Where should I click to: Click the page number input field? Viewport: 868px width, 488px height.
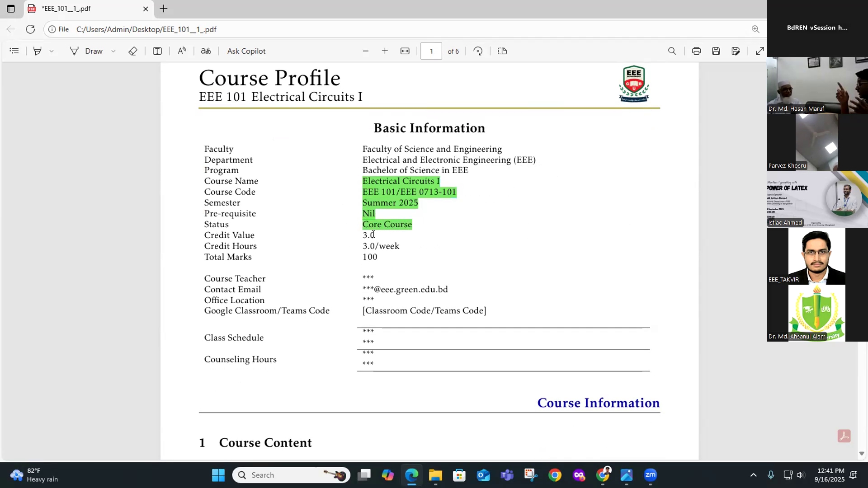pos(431,51)
